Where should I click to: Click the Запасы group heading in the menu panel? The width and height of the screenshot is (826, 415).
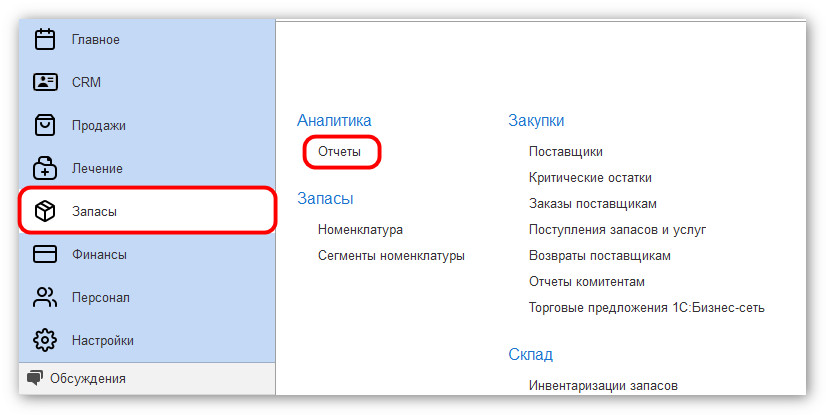point(325,198)
